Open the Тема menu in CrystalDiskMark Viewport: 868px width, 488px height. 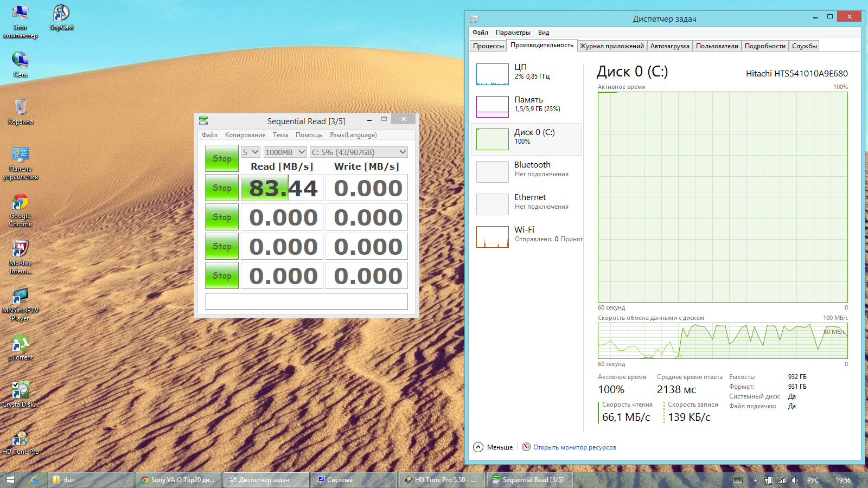pos(280,135)
